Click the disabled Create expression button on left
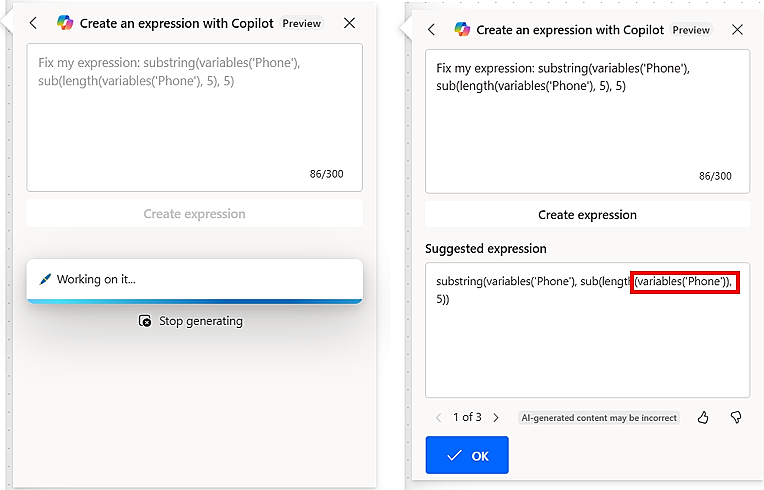 [x=194, y=214]
